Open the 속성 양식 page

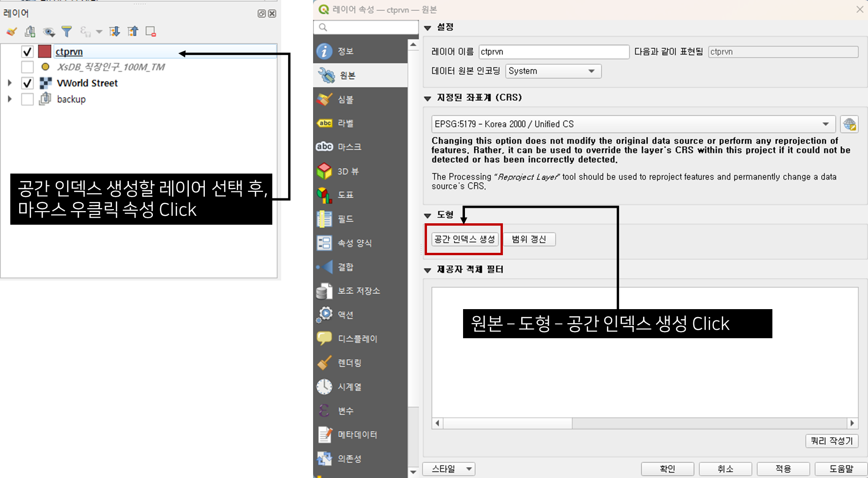[360, 243]
